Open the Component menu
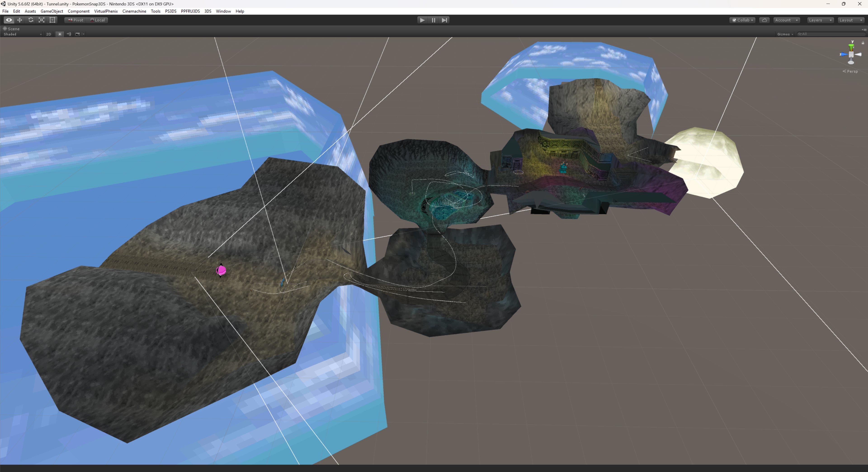The height and width of the screenshot is (472, 868). (x=78, y=11)
